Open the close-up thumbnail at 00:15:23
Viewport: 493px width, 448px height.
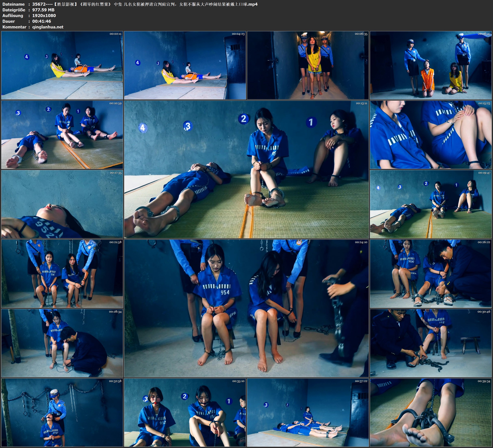click(431, 135)
